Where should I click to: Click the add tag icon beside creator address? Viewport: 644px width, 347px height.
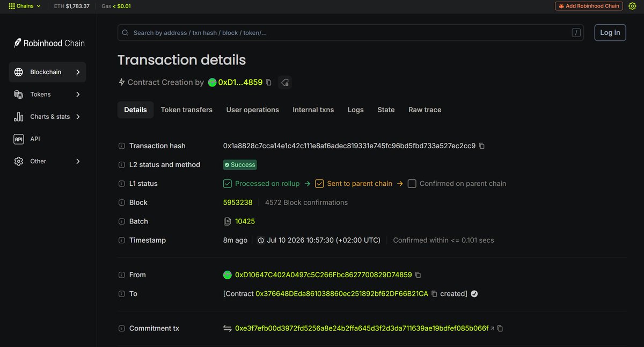285,82
